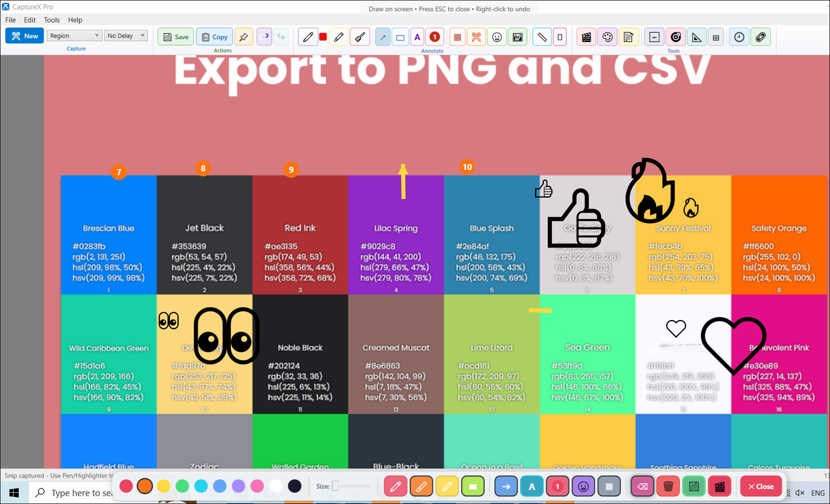
Task: Click the image insert tool in ribbon
Action: pos(517,37)
